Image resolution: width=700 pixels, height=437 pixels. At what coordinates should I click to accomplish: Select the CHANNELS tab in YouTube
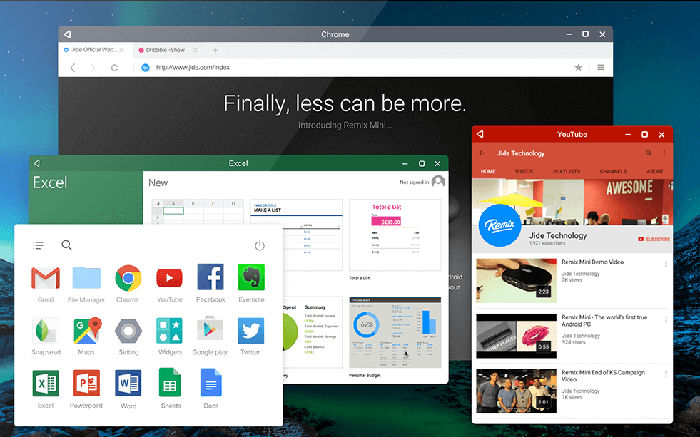(x=613, y=171)
